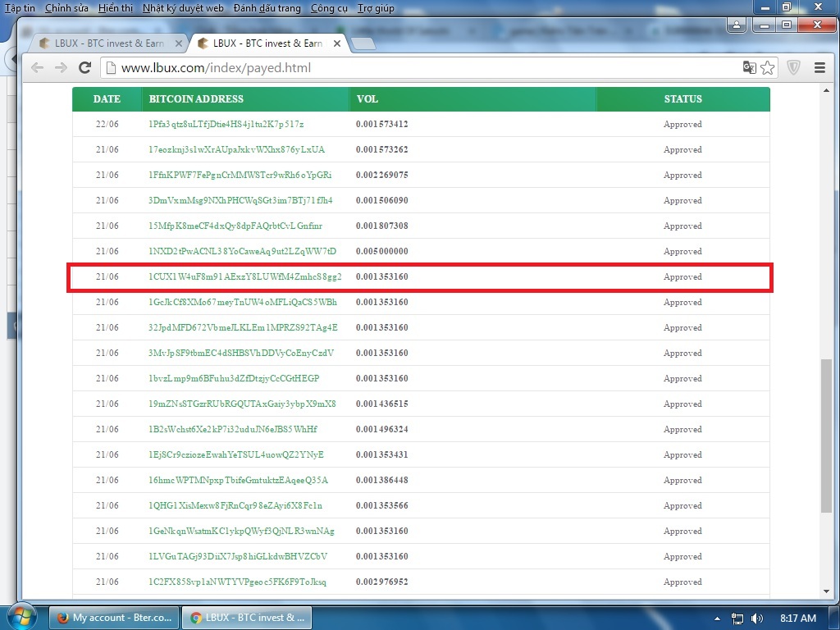This screenshot has width=840, height=630.
Task: Click the shield extension icon
Action: tap(793, 67)
